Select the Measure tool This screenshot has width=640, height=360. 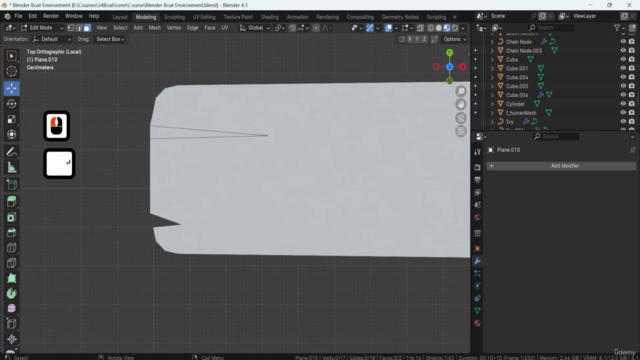point(11,167)
